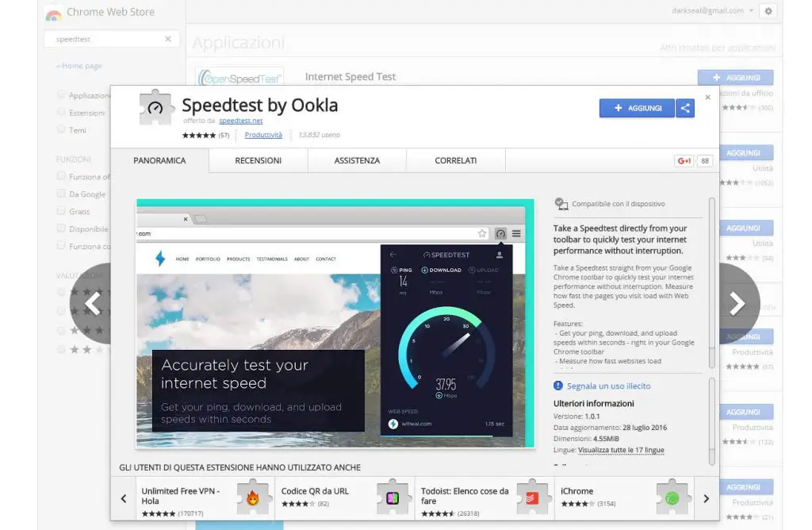
Task: Switch to the Panoramica tab
Action: click(x=159, y=160)
